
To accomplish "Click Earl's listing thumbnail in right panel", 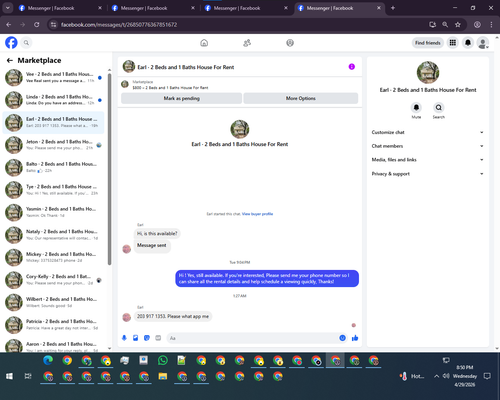I will (x=428, y=72).
